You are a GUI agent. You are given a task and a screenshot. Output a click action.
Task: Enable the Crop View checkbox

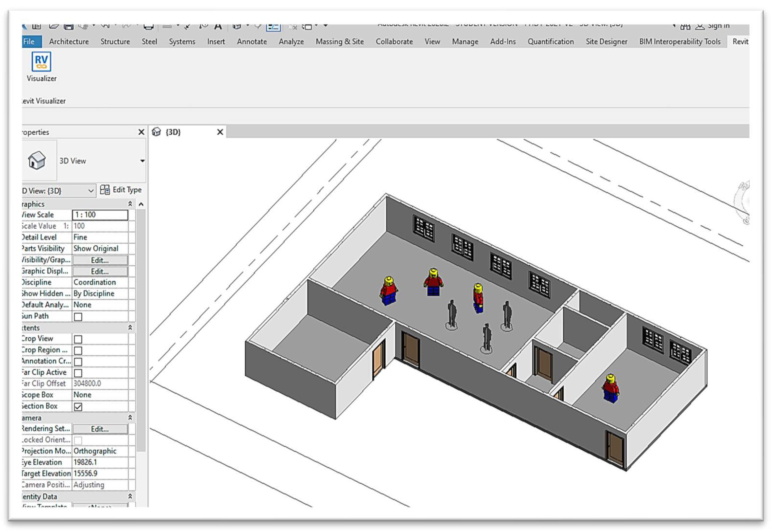pyautogui.click(x=78, y=339)
